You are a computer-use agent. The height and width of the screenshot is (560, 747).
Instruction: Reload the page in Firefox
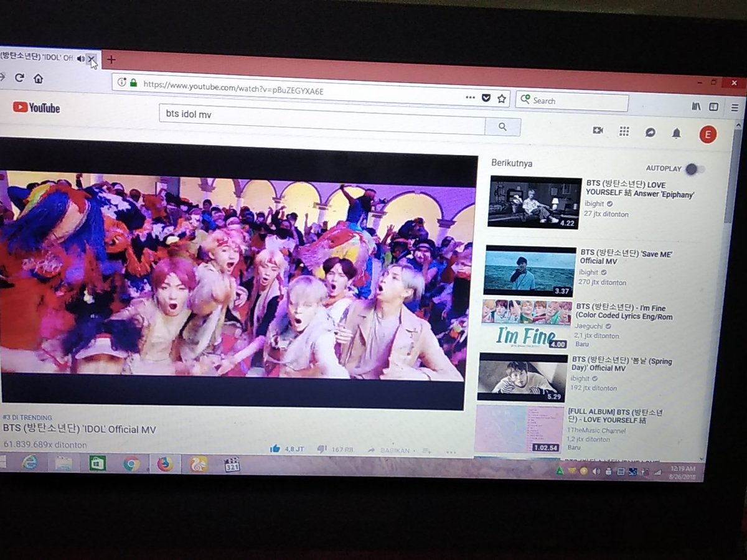click(19, 78)
